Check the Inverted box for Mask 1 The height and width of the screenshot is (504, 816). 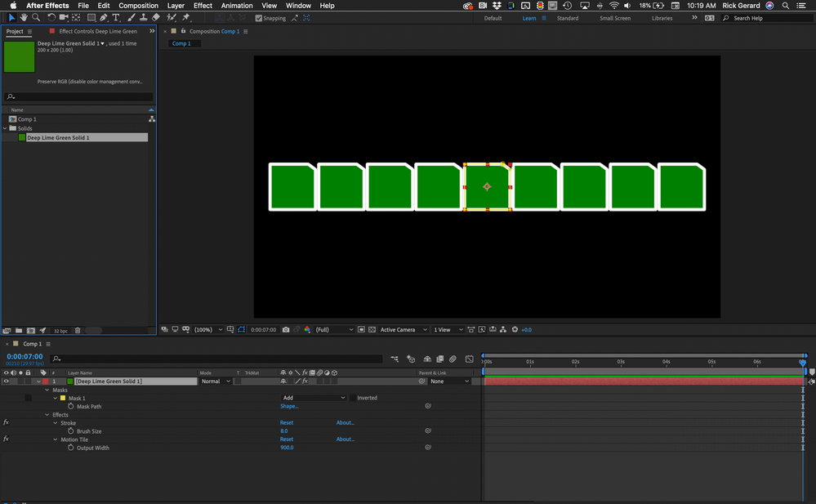[353, 398]
